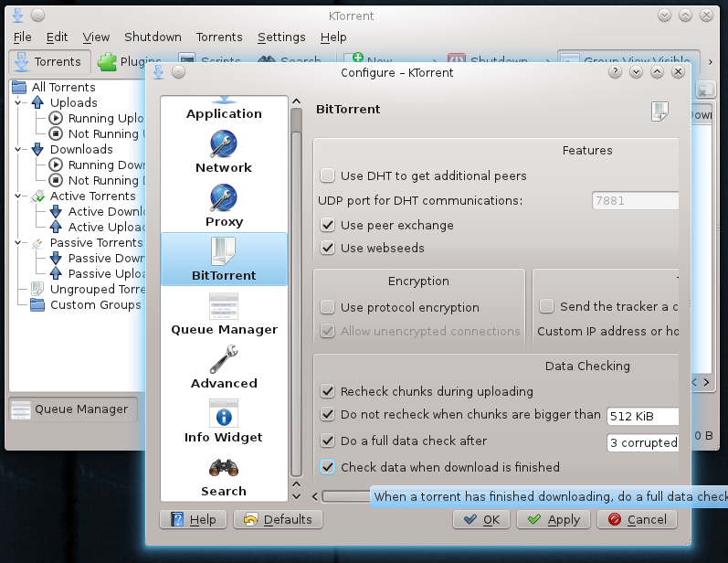Viewport: 728px width, 563px height.
Task: Enable Use DHT to get additional peers
Action: (x=327, y=175)
